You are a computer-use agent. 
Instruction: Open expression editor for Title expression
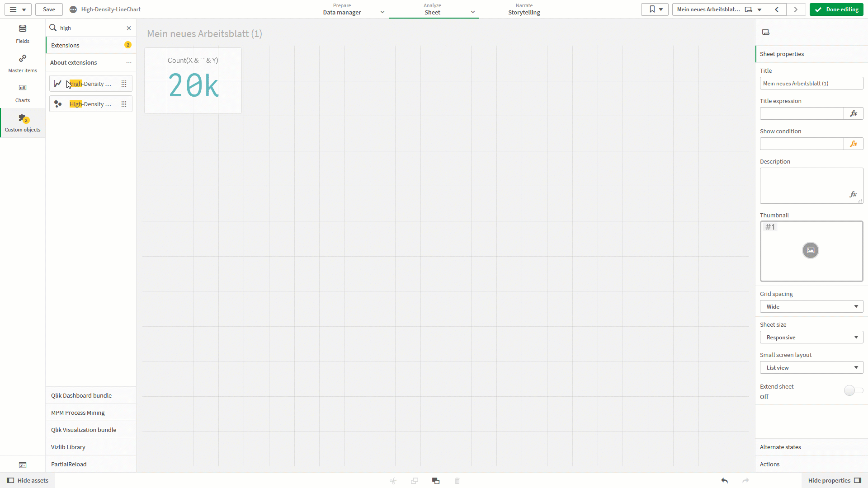[x=854, y=113]
